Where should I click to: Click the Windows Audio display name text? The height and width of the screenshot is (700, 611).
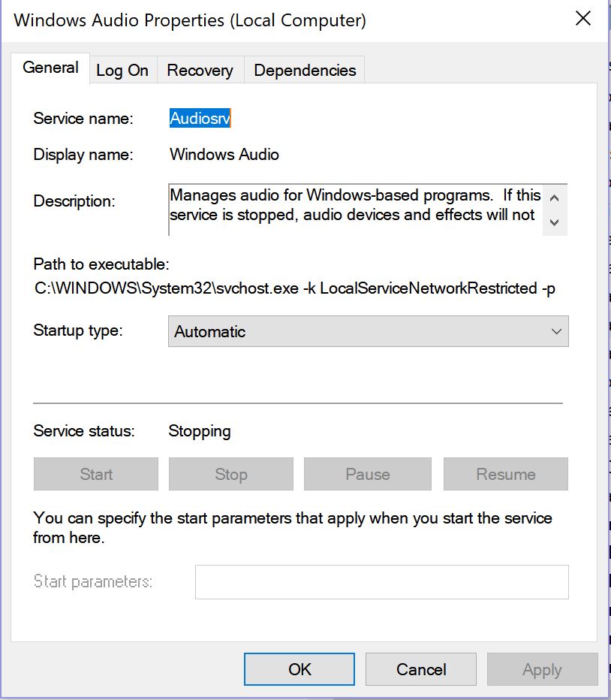pos(224,155)
